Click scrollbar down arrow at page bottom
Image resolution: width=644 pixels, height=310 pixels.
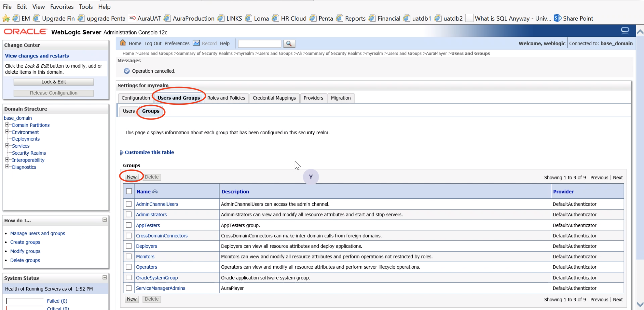point(640,305)
